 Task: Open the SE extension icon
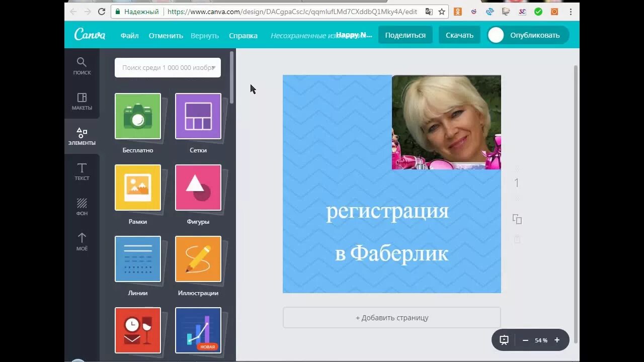point(522,11)
